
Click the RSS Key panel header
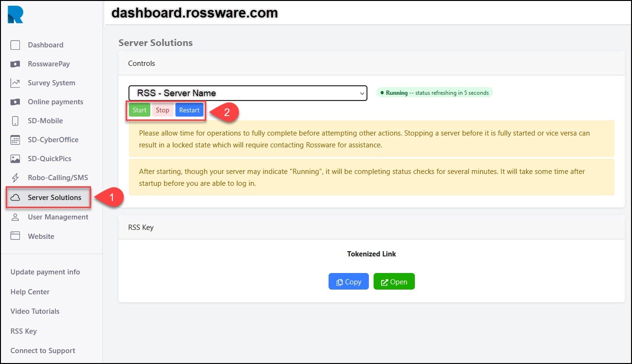pyautogui.click(x=371, y=227)
